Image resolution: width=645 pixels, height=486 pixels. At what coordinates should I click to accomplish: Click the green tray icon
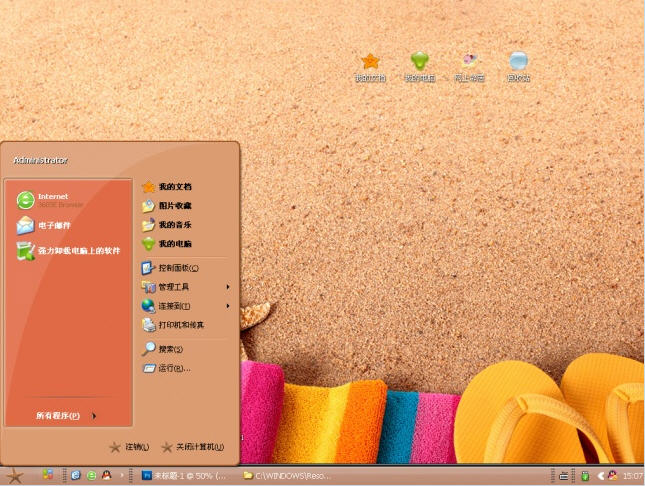(585, 476)
